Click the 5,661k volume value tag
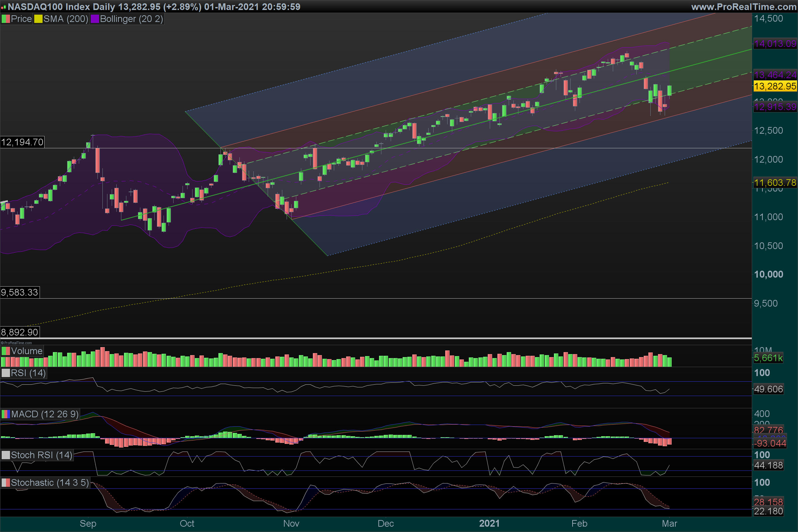 [x=768, y=358]
